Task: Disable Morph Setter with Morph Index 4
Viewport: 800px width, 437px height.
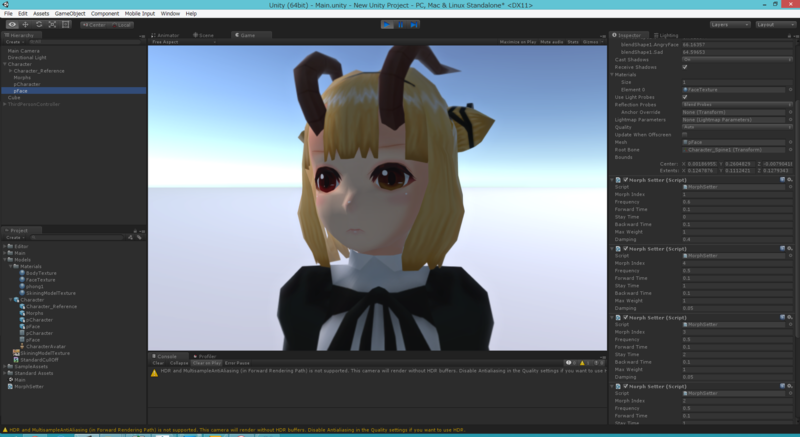Action: coord(626,249)
